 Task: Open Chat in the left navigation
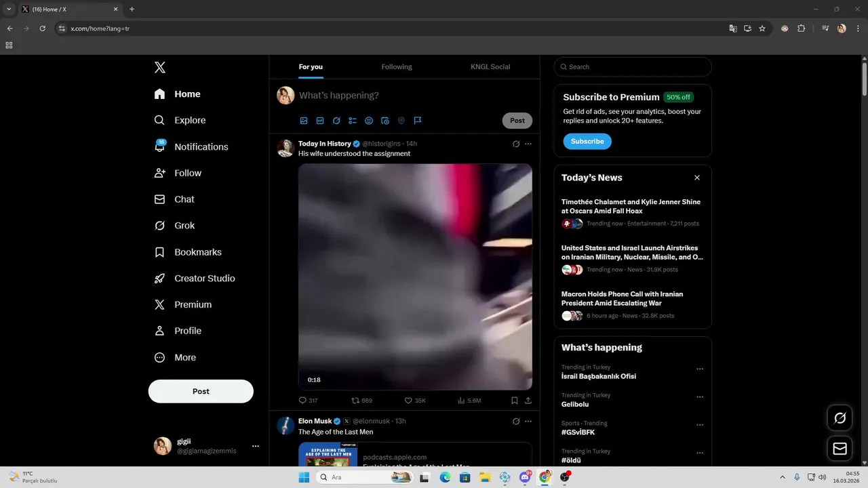click(174, 199)
